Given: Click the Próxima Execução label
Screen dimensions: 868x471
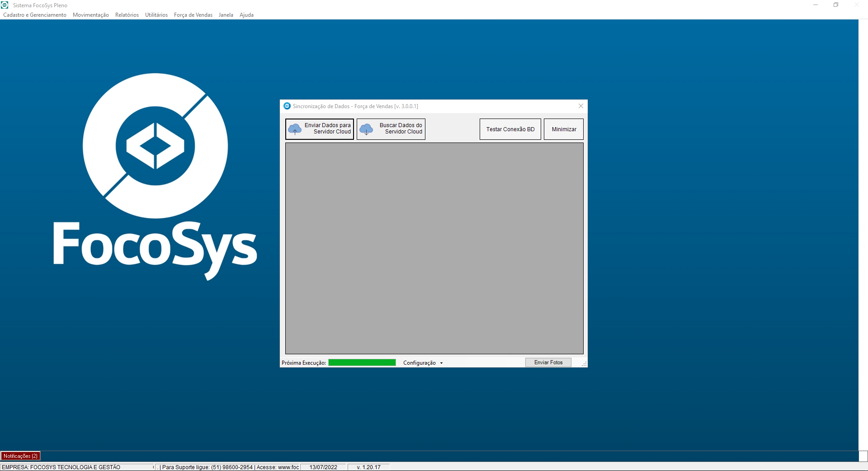Looking at the screenshot, I should click(304, 363).
